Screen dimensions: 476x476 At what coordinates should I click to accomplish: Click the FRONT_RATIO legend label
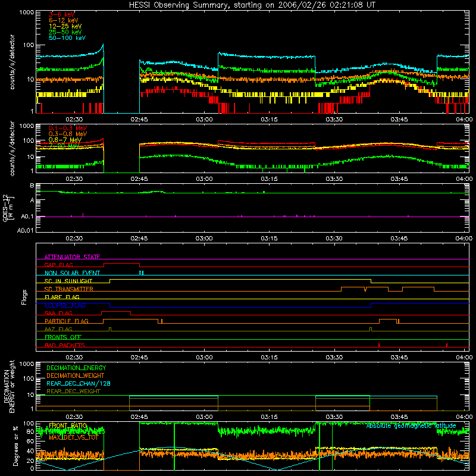pyautogui.click(x=68, y=426)
